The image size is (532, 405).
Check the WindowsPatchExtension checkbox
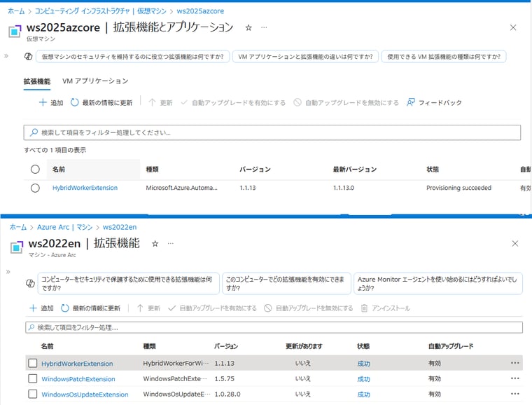click(x=33, y=378)
